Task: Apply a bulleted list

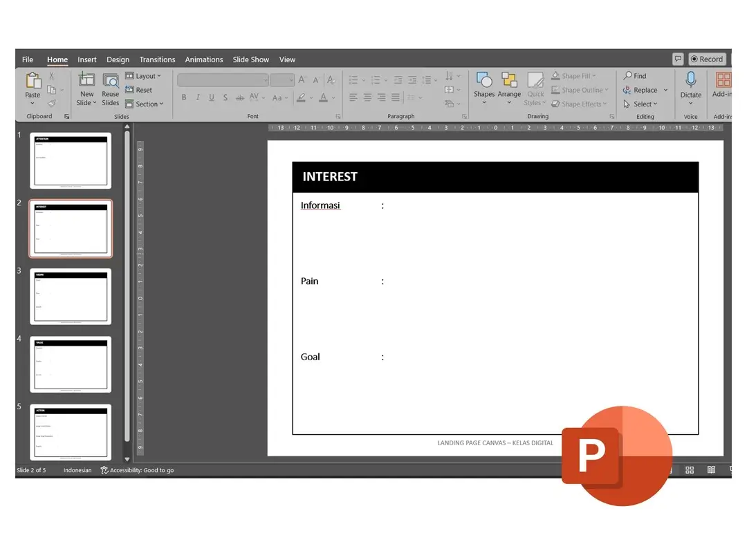Action: click(x=353, y=80)
